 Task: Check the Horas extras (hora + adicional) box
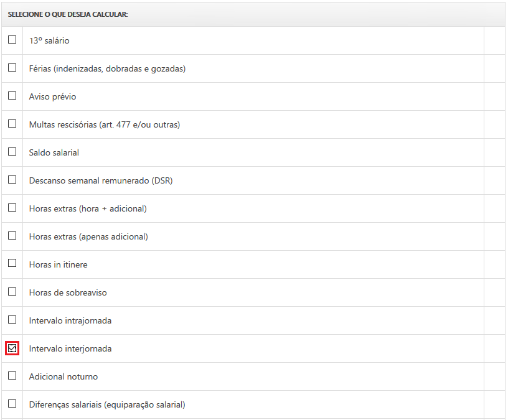12,208
